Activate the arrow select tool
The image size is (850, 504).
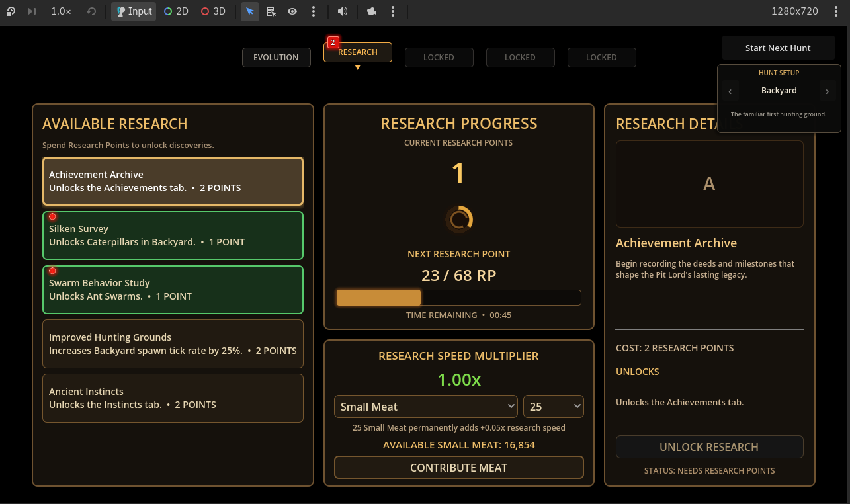tap(249, 11)
